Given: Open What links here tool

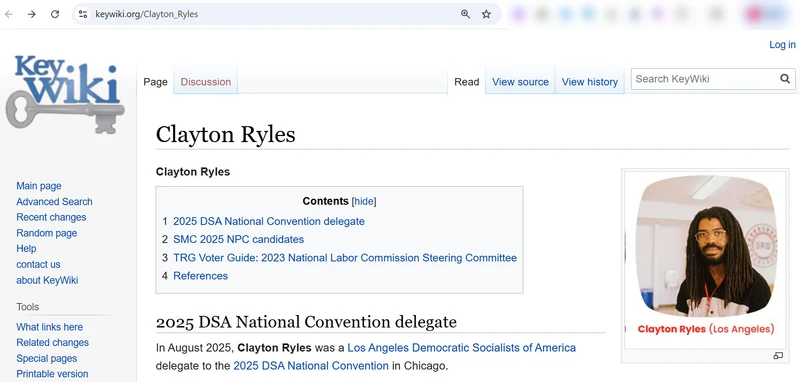Looking at the screenshot, I should coord(49,327).
